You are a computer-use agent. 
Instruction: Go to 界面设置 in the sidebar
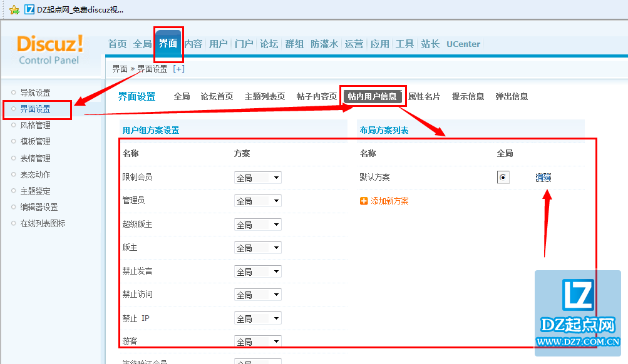click(x=35, y=109)
